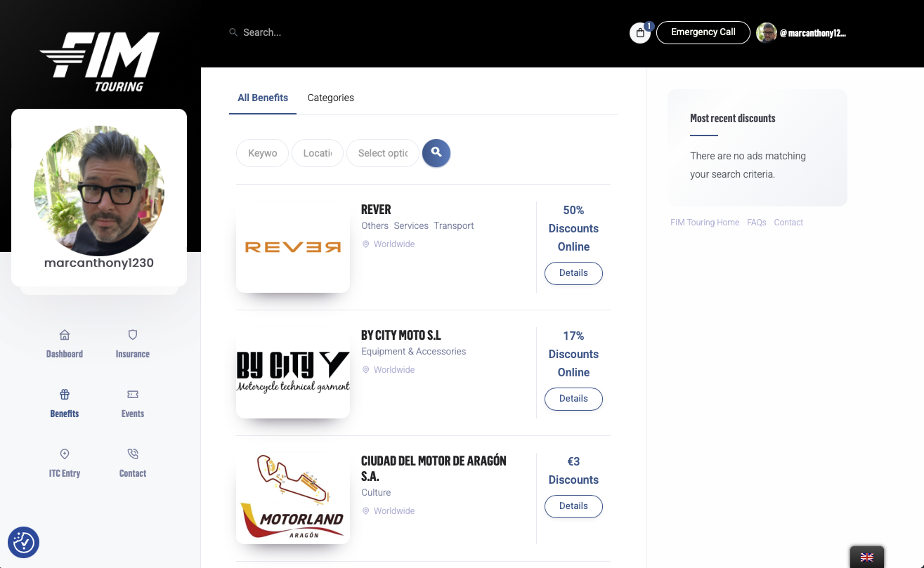The width and height of the screenshot is (924, 568).
Task: Click the REVER logo thumbnail
Action: point(293,247)
